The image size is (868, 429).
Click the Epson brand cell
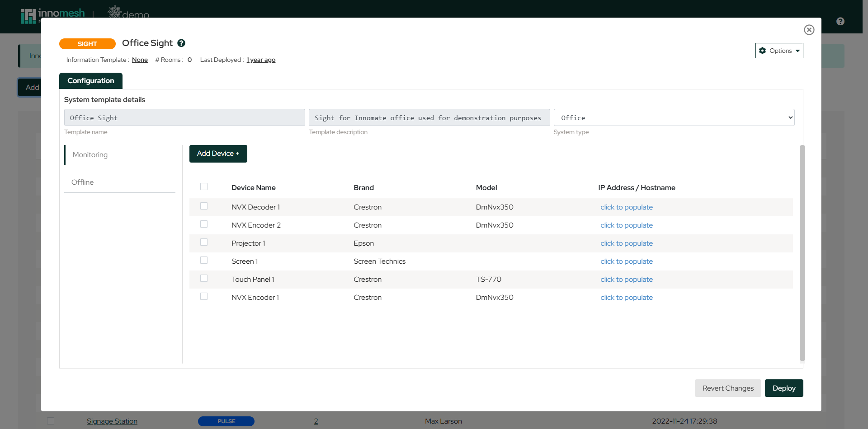(x=364, y=243)
